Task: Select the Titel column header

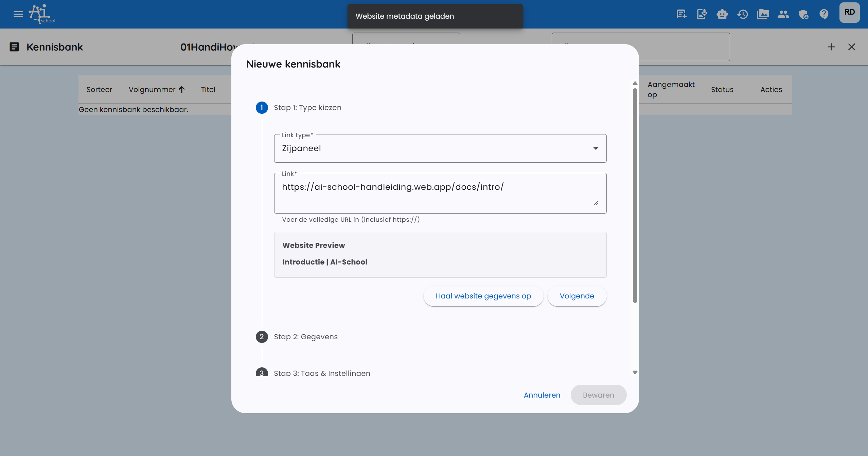Action: coord(208,89)
